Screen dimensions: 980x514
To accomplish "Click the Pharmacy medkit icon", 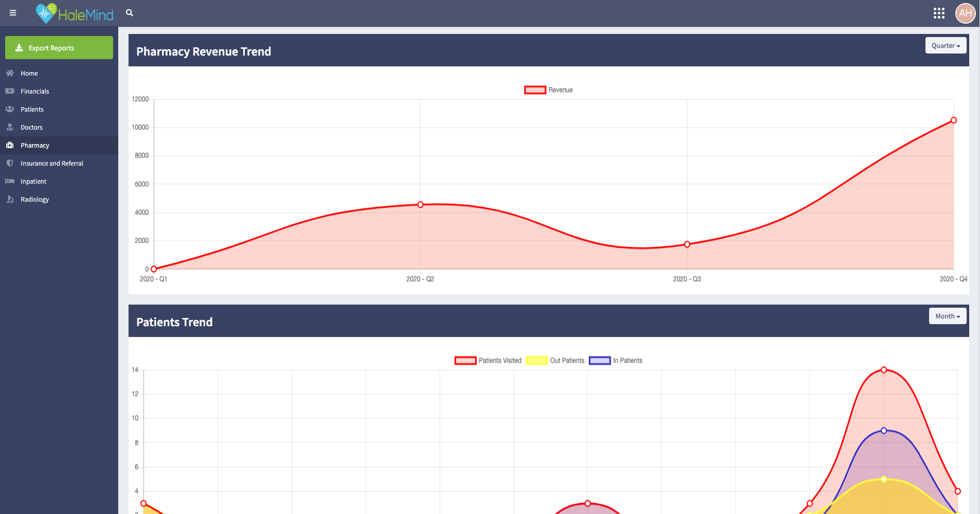I will coord(10,145).
